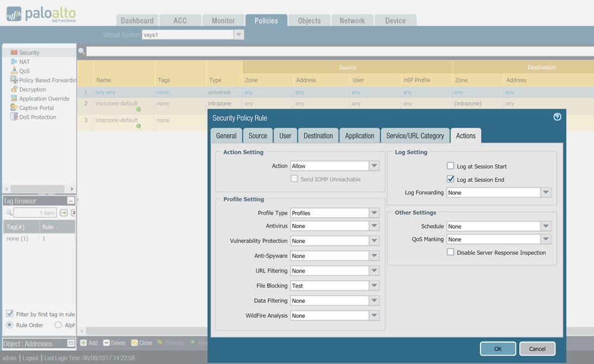Click the Logout link in the footer
Viewport: 594px width, 364px height.
(30, 358)
